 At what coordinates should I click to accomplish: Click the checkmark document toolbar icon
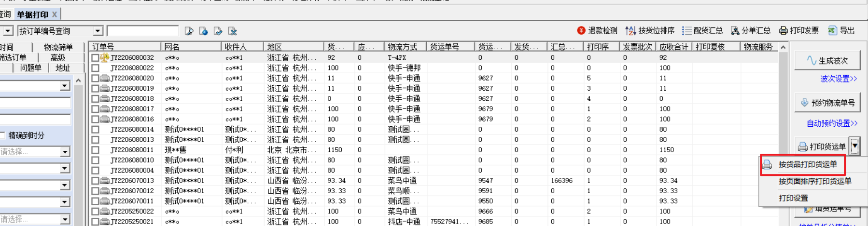(218, 31)
